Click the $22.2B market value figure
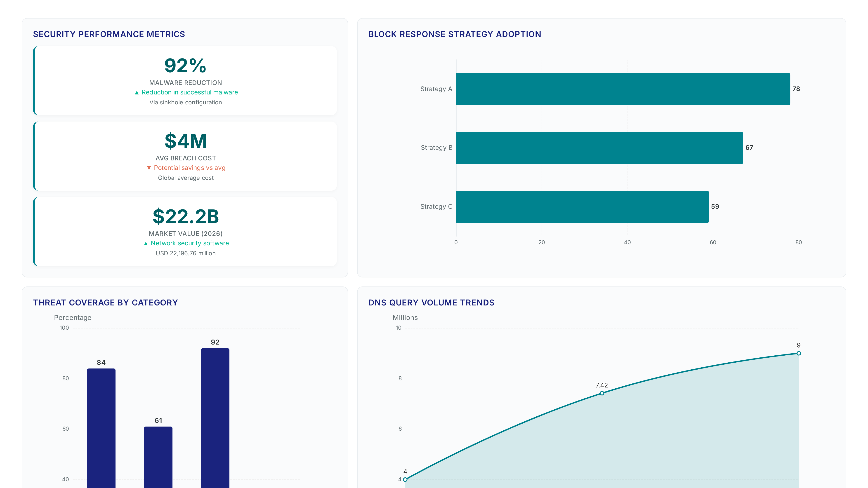868x488 pixels. (186, 216)
